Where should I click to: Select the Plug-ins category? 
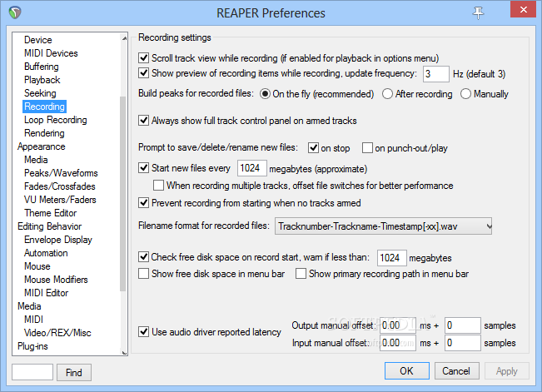pyautogui.click(x=32, y=346)
